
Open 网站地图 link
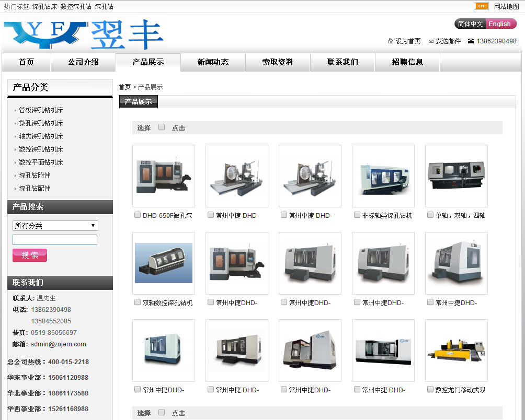pos(506,6)
